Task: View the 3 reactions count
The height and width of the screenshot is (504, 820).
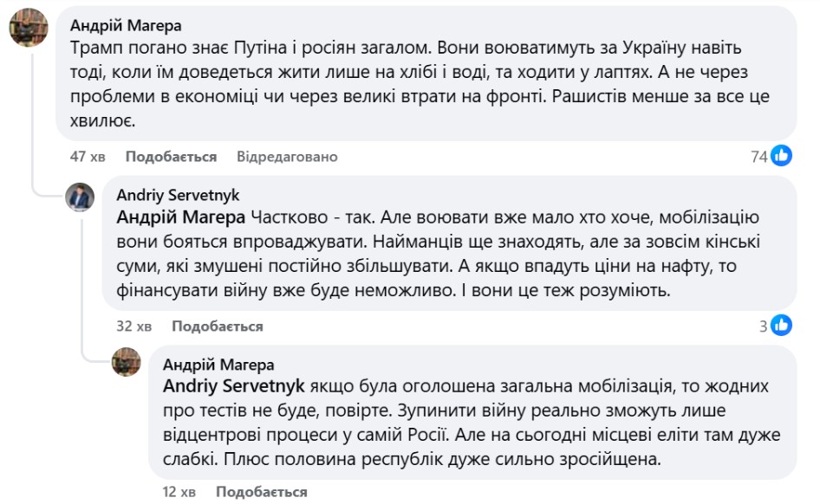Action: pos(764,326)
